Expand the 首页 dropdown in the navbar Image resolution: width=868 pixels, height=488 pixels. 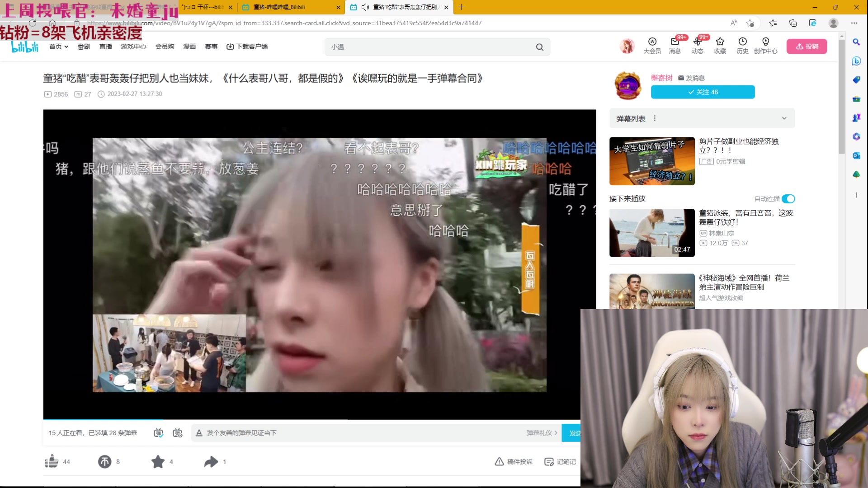pos(66,47)
